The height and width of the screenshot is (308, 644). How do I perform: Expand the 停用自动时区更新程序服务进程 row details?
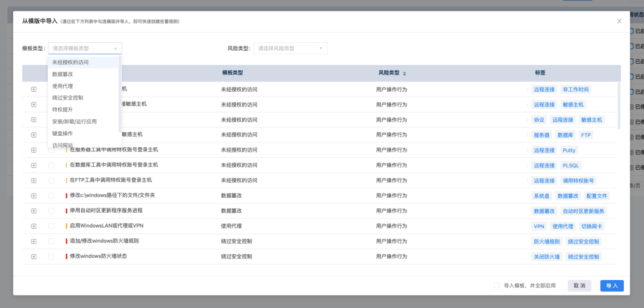(x=34, y=211)
